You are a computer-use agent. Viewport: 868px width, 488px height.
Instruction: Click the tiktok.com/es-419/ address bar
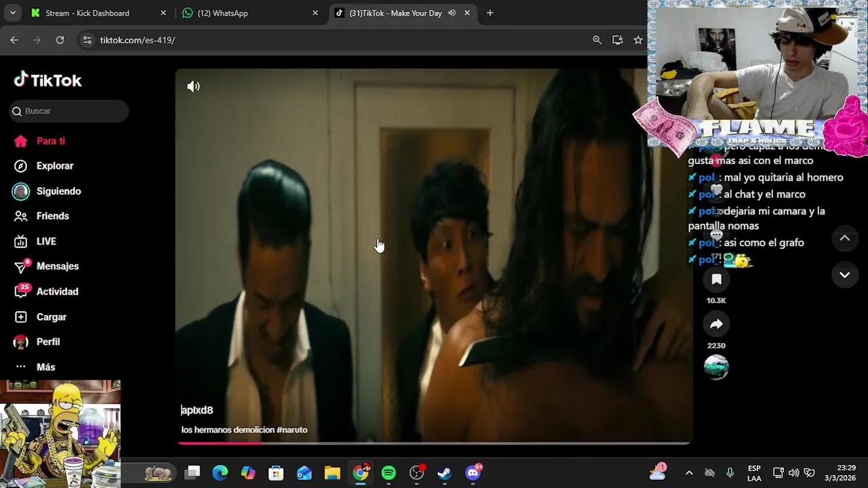click(x=137, y=40)
